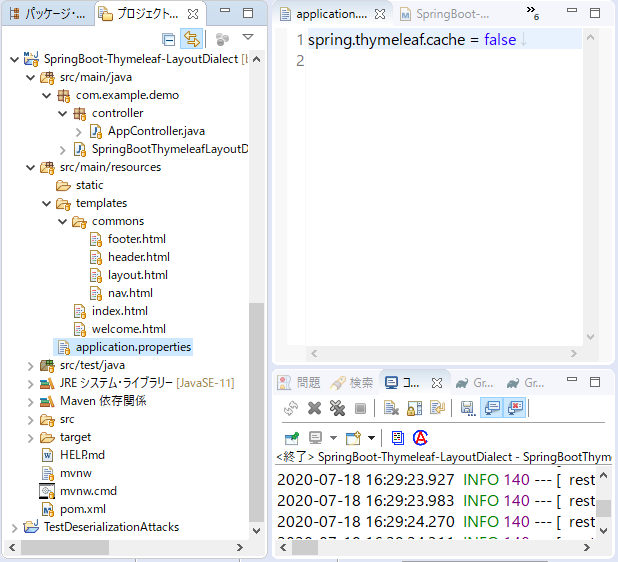The image size is (618, 562).
Task: Click the pom.xml file icon
Action: coord(47,509)
